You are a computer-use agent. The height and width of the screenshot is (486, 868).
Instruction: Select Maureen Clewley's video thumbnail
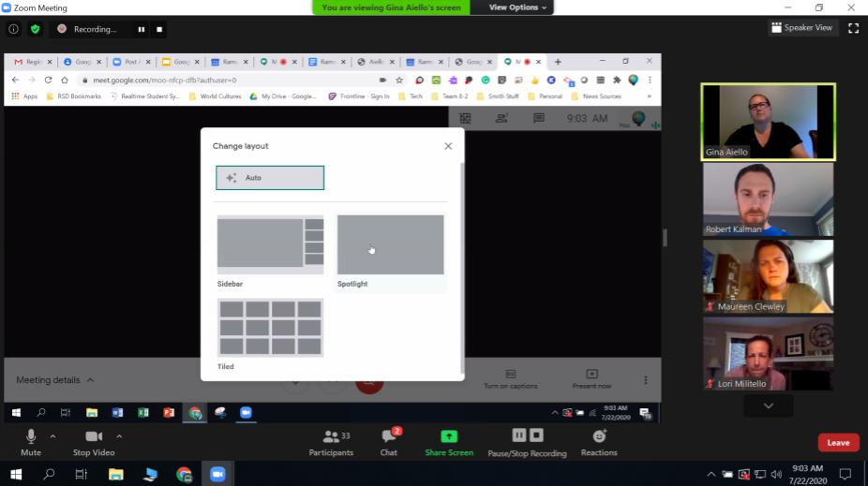[768, 276]
